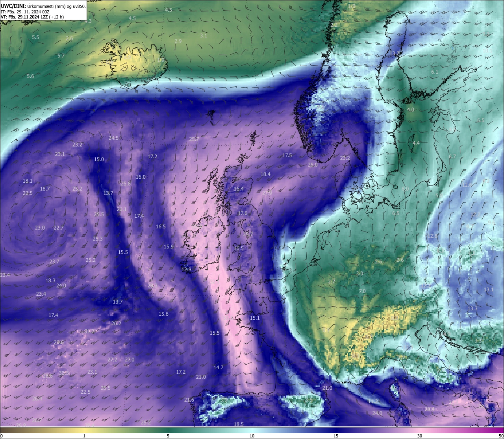
Task: Click the color legend tick label "0"
Action: click(x=2, y=436)
